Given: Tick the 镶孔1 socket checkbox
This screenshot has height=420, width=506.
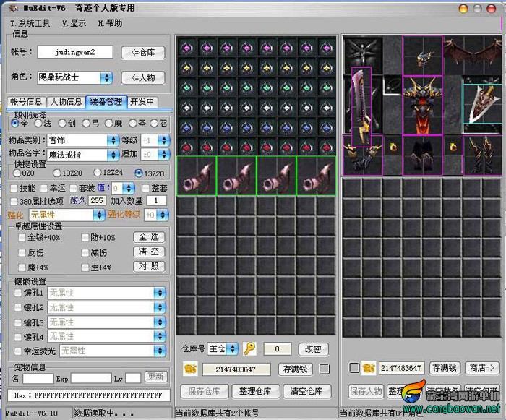Looking at the screenshot, I should [18, 293].
